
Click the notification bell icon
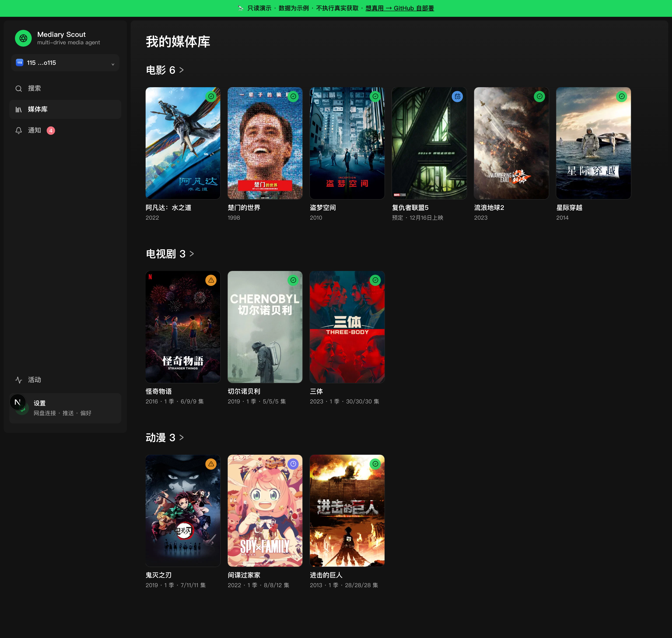click(19, 131)
